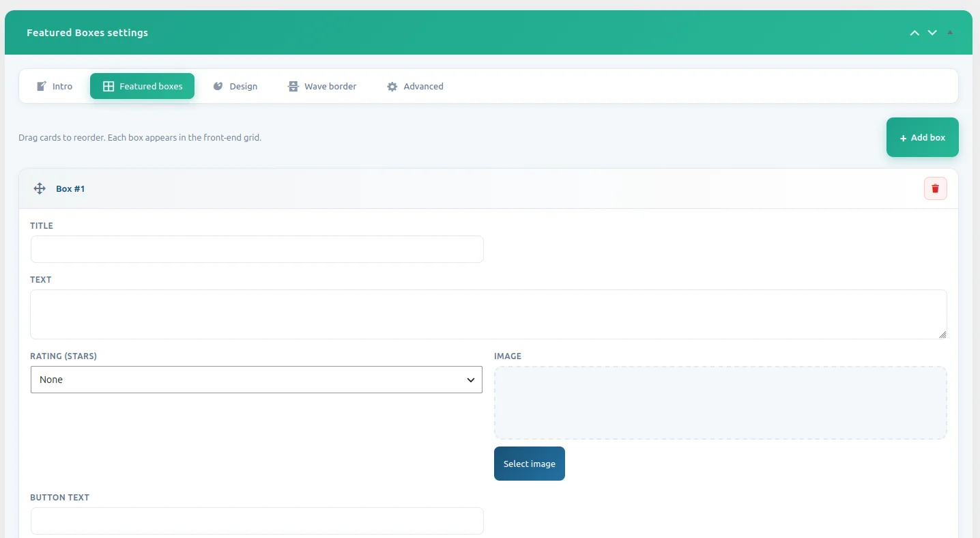
Task: Focus the Title input field
Action: point(257,249)
